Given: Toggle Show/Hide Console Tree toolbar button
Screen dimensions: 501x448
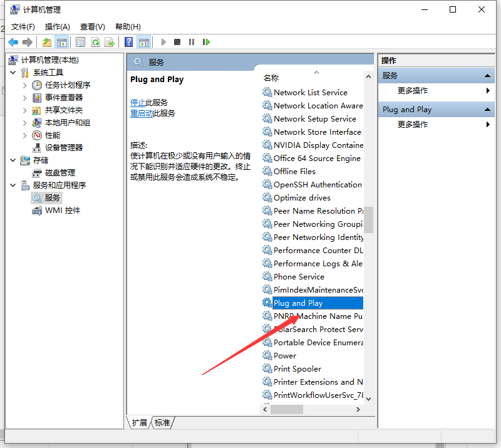Looking at the screenshot, I should click(61, 42).
